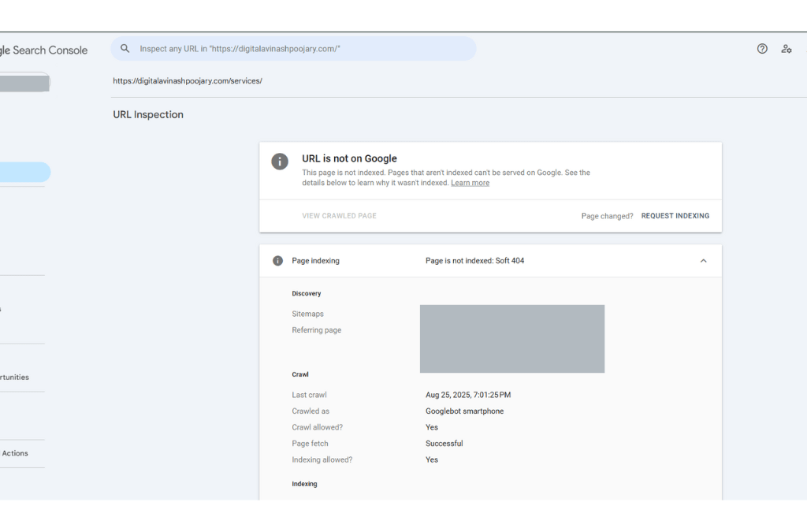Click inside the 'Inspect any URL' search field
The width and height of the screenshot is (807, 532).
[x=292, y=48]
